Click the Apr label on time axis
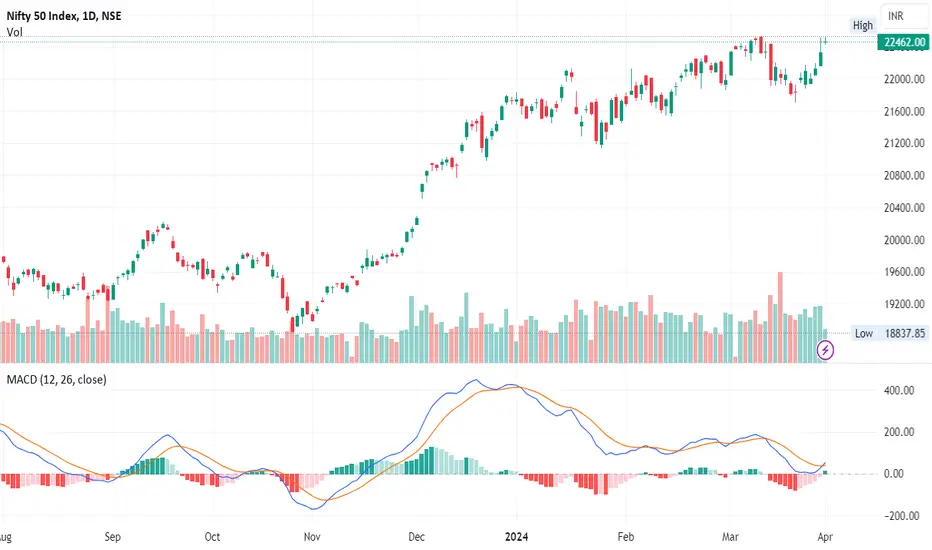Image resolution: width=932 pixels, height=550 pixels. (824, 536)
